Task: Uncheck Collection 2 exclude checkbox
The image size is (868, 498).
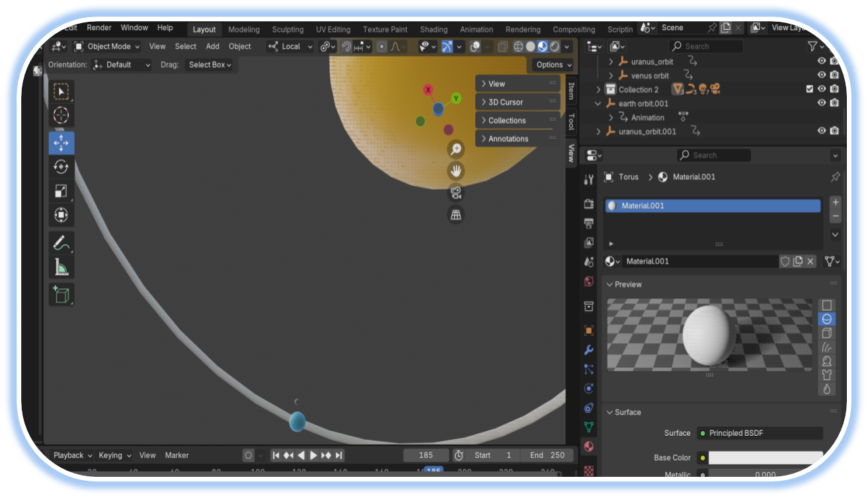Action: 810,89
